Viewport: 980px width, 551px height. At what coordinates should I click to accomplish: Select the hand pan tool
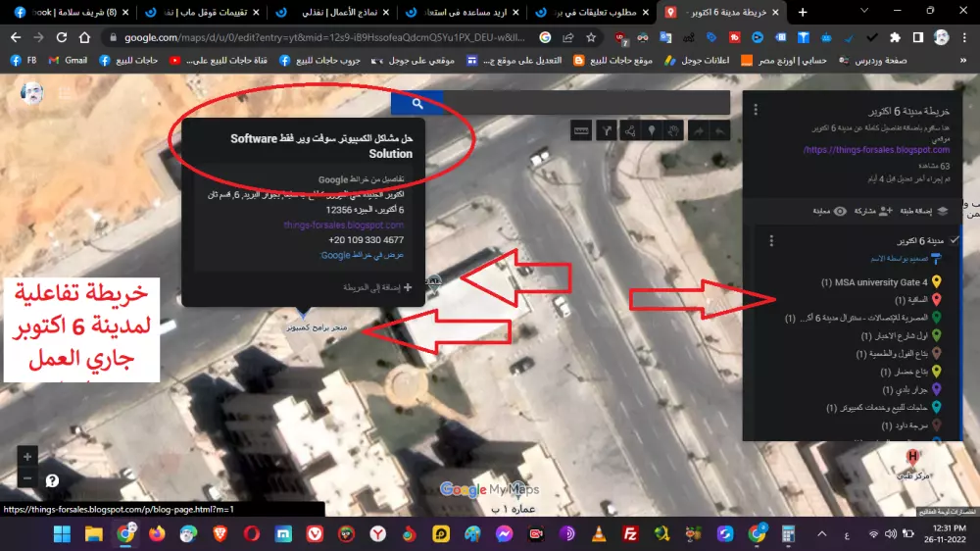click(673, 130)
